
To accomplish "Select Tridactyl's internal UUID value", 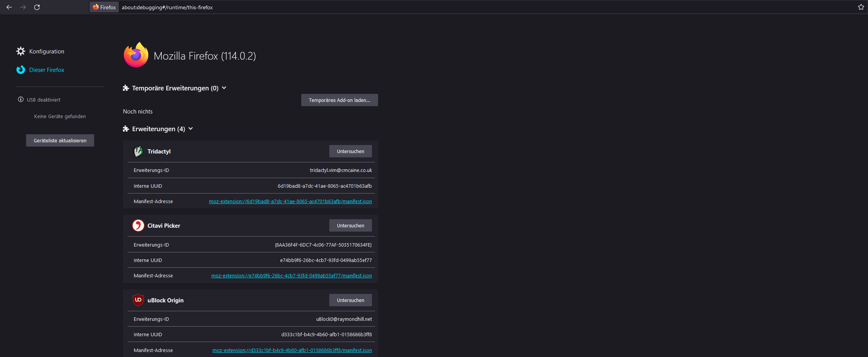I will (x=325, y=186).
